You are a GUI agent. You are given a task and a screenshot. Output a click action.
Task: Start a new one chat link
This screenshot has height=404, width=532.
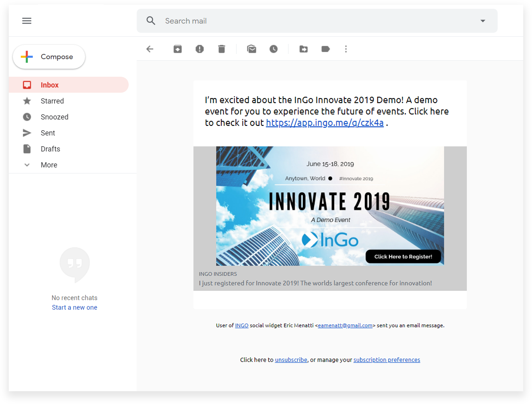pos(74,307)
